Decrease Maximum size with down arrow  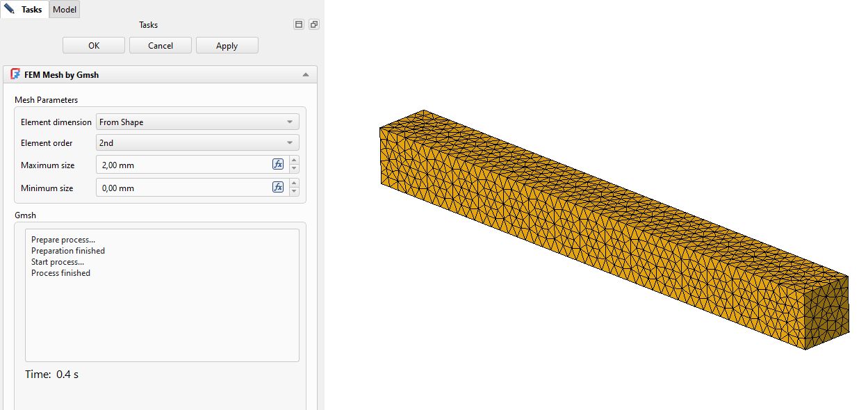[x=295, y=169]
